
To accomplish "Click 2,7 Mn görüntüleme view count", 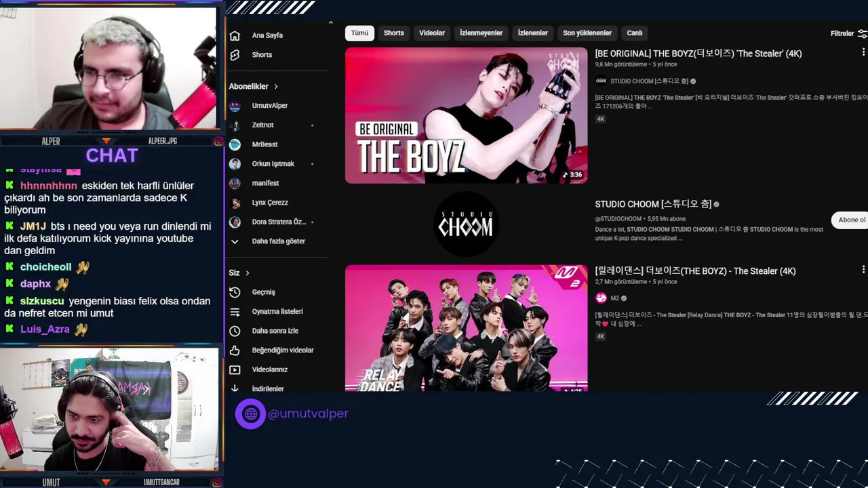I will tap(621, 282).
